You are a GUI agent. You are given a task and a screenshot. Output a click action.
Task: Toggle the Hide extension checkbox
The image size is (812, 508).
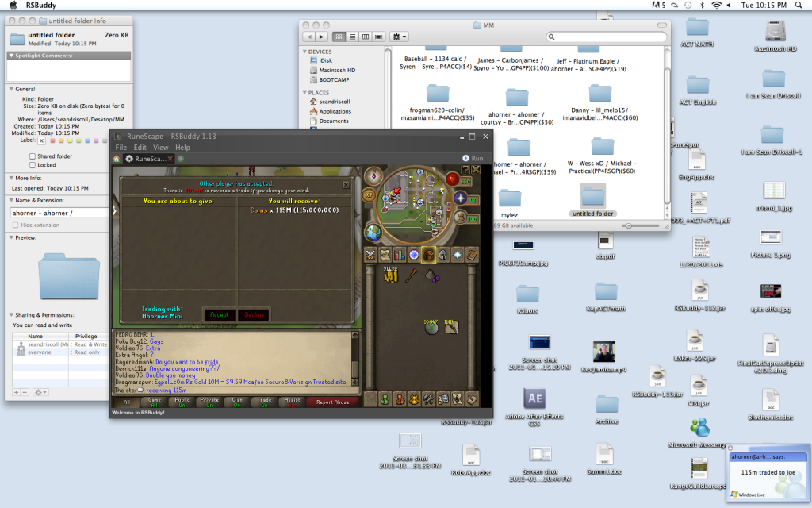coord(15,225)
